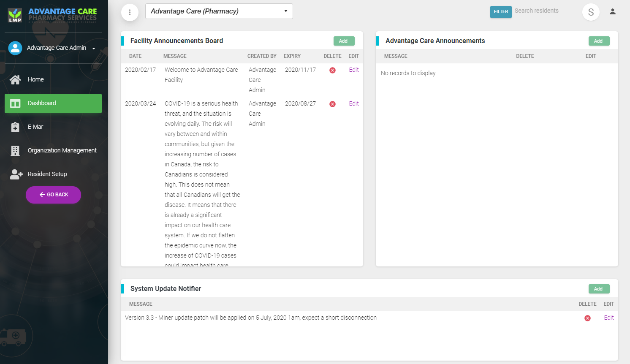Click the Resident Setup add-user icon
This screenshot has height=364, width=630.
(x=16, y=174)
